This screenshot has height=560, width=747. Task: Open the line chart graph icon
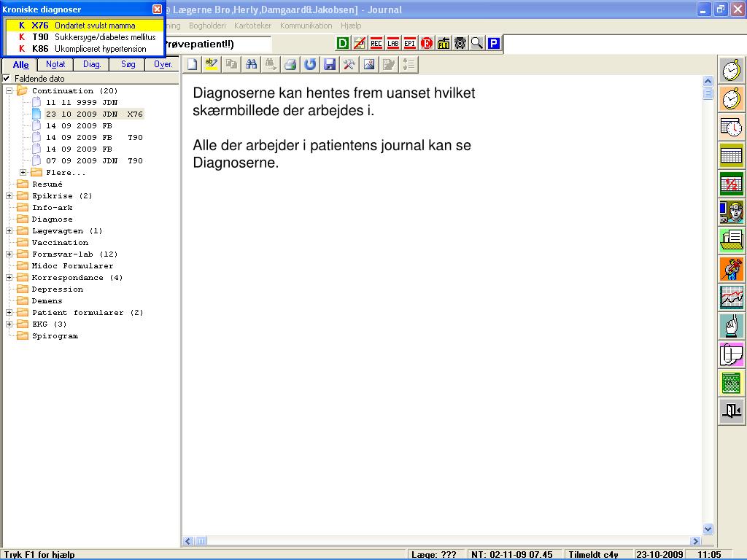click(x=732, y=297)
